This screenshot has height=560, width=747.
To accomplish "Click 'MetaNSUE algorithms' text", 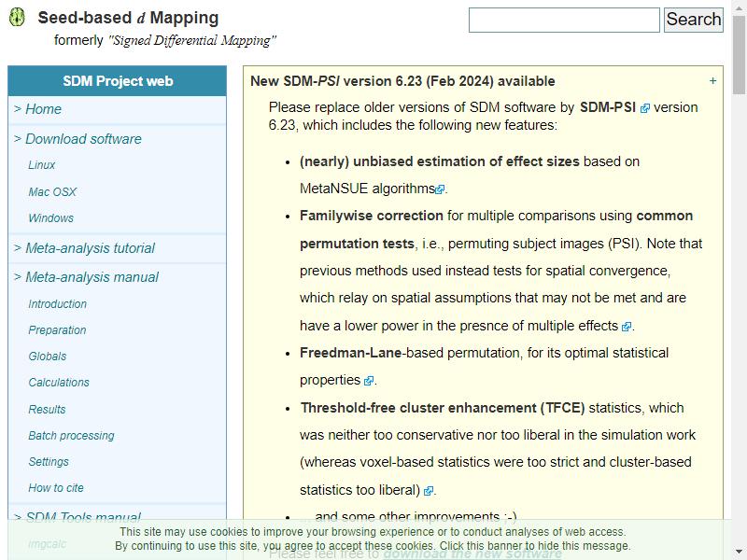I will pos(367,189).
